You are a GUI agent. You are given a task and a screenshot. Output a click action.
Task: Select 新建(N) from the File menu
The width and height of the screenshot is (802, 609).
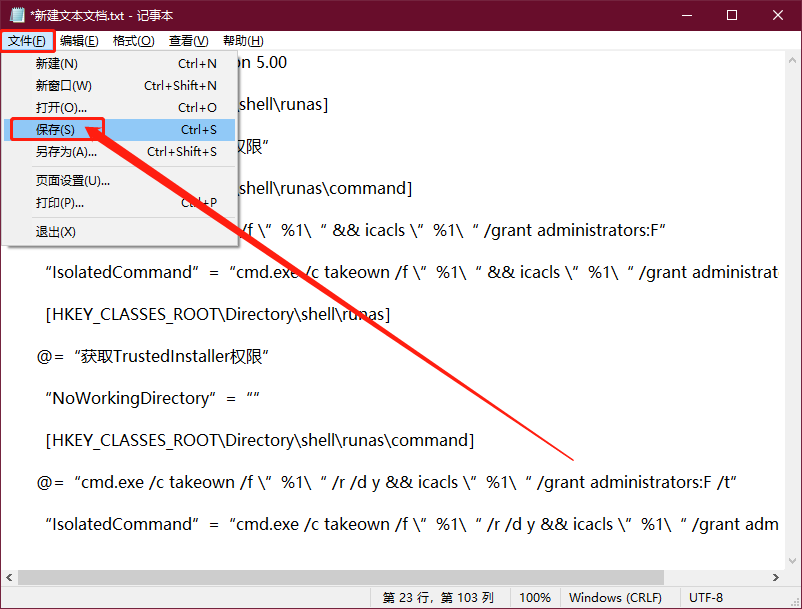[x=57, y=63]
